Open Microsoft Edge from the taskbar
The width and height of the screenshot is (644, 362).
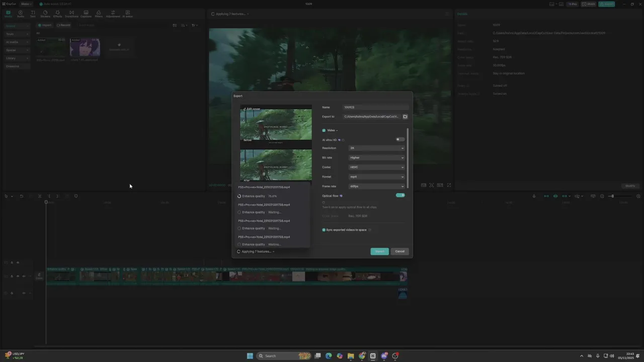click(x=329, y=356)
